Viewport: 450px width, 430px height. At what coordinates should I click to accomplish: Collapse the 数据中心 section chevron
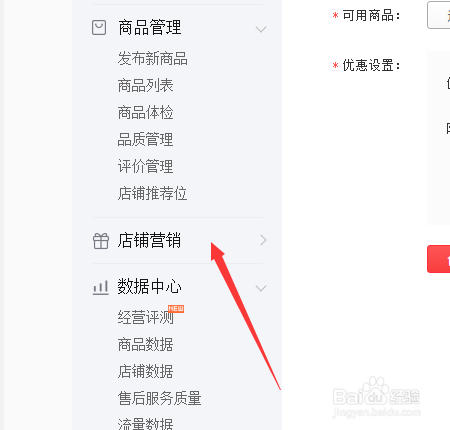[261, 288]
